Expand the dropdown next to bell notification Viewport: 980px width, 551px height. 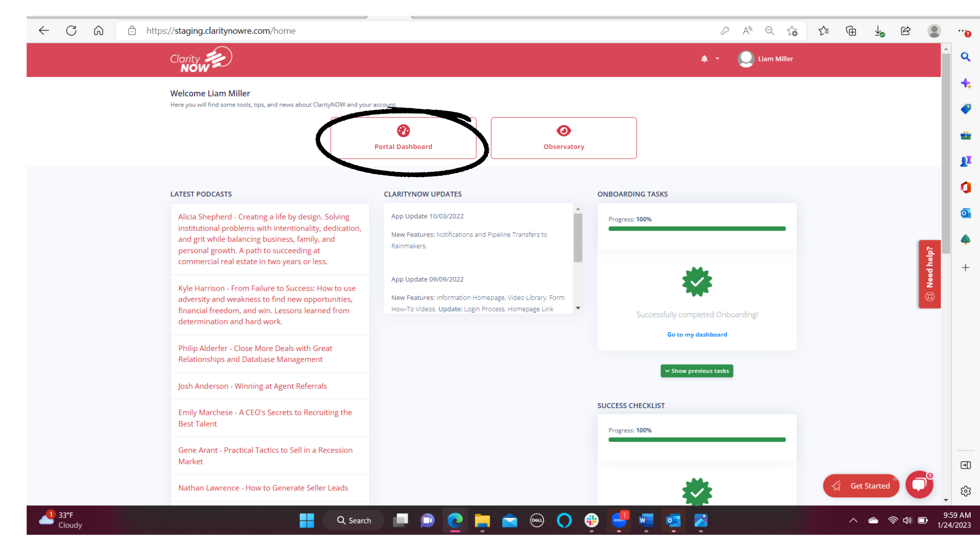(718, 60)
